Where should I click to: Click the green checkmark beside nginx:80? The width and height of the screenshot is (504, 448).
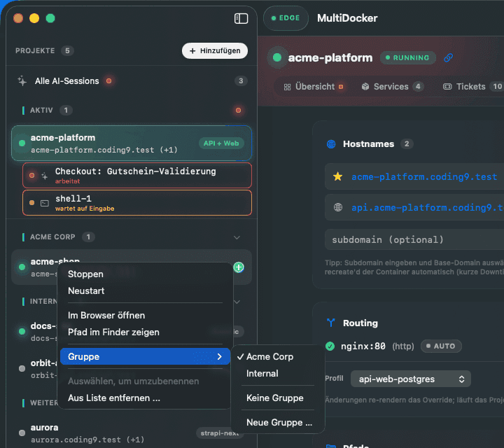(330, 346)
